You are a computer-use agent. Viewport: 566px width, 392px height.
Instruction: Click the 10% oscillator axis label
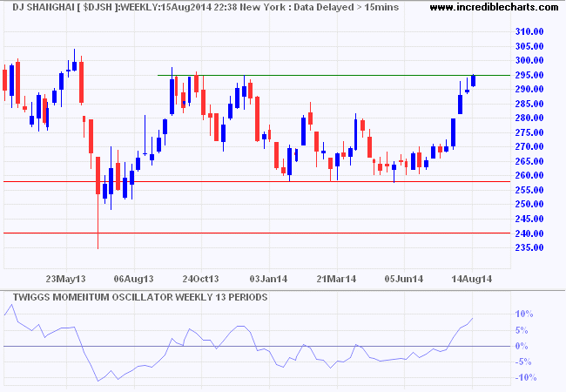click(x=523, y=314)
